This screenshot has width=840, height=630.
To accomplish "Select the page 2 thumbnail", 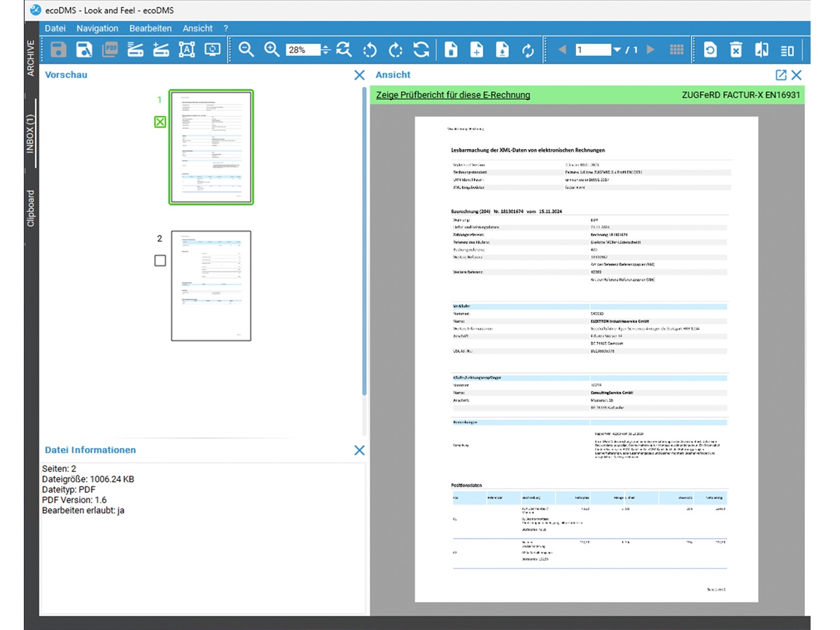I will [211, 286].
